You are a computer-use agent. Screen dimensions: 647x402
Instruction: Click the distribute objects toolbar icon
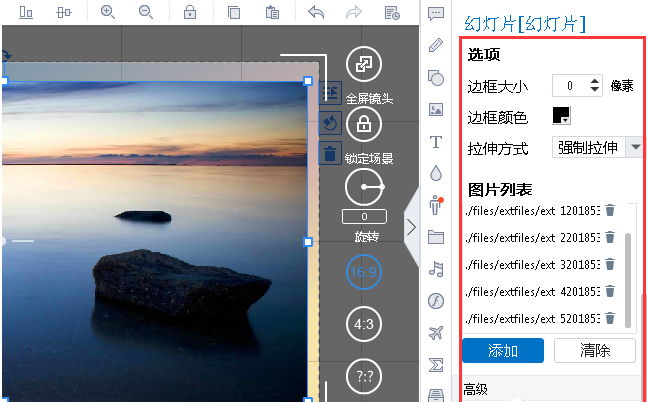[64, 12]
